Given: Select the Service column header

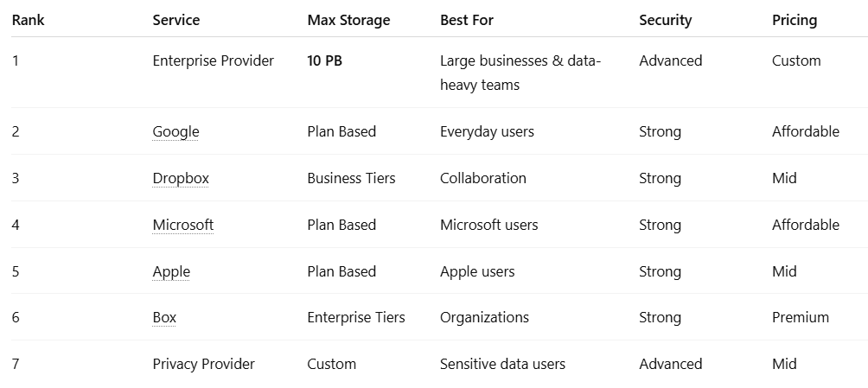Looking at the screenshot, I should click(x=176, y=20).
